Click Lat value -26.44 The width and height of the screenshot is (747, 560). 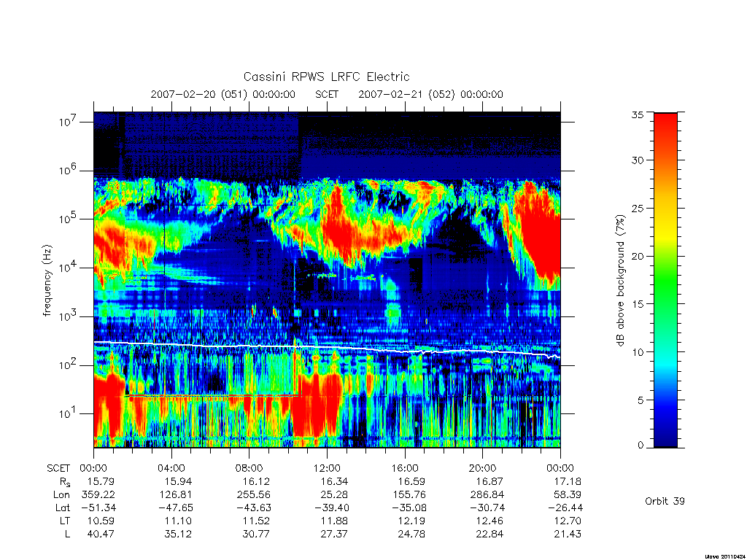click(x=565, y=507)
